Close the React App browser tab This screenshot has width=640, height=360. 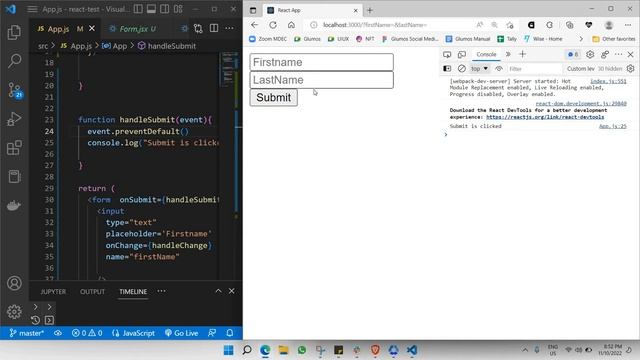click(356, 10)
